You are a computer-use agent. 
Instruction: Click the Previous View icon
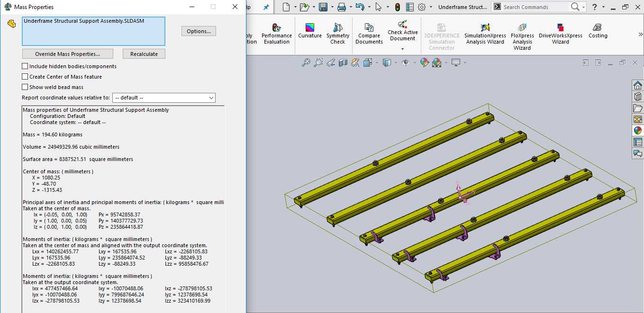[x=331, y=63]
